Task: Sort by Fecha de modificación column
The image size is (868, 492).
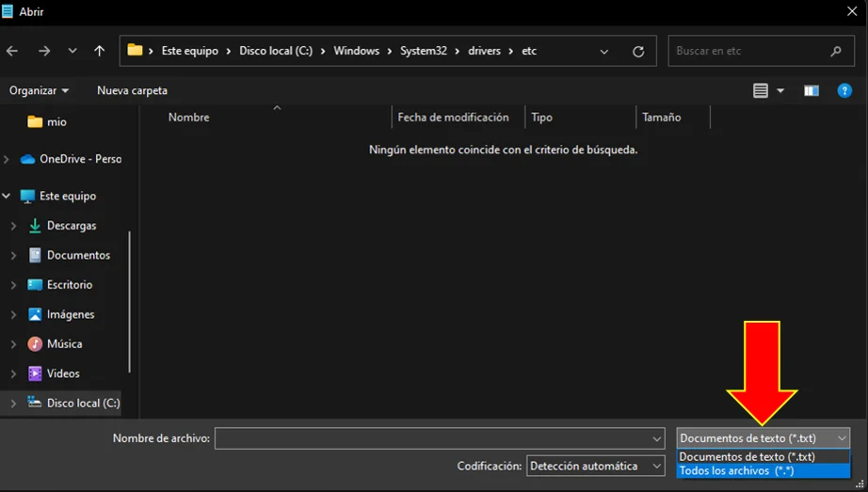Action: [x=454, y=118]
